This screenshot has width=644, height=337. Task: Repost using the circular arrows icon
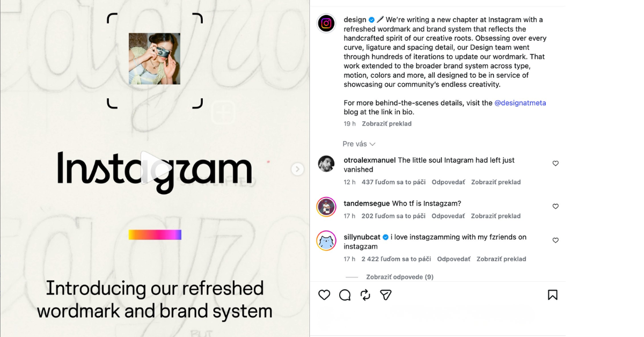[365, 295]
